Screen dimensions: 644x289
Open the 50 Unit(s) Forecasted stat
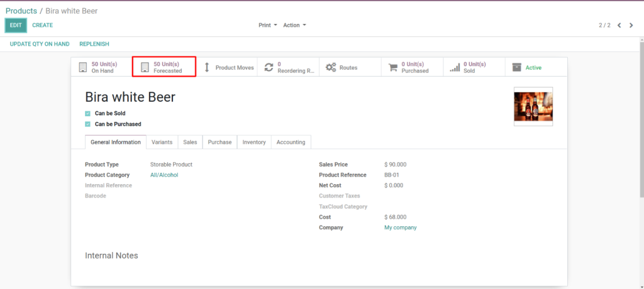(x=164, y=67)
